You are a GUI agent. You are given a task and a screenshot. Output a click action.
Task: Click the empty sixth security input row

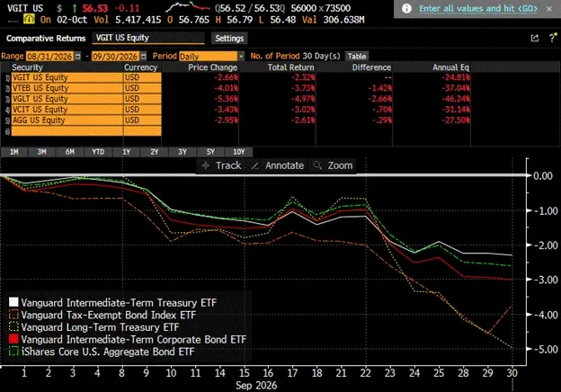pyautogui.click(x=67, y=131)
